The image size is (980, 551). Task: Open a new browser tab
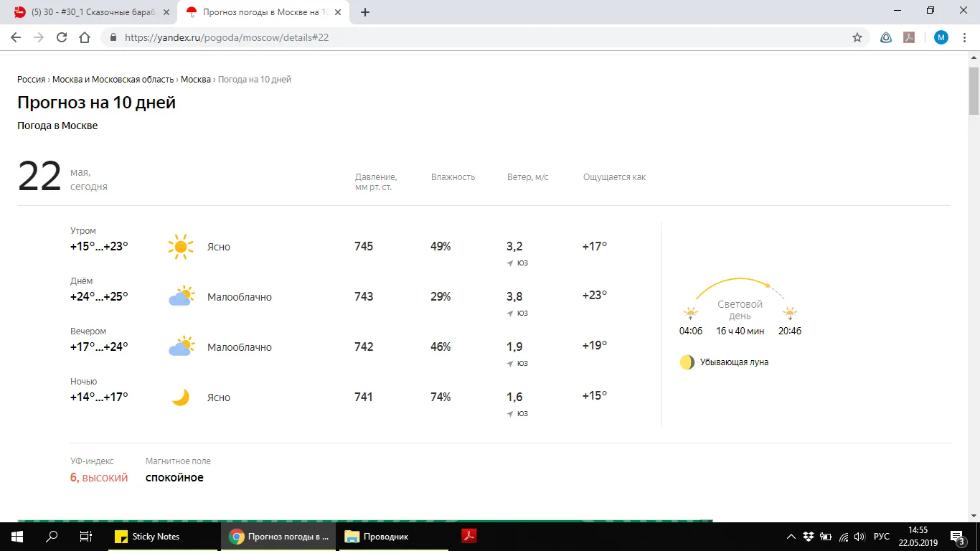[x=365, y=12]
